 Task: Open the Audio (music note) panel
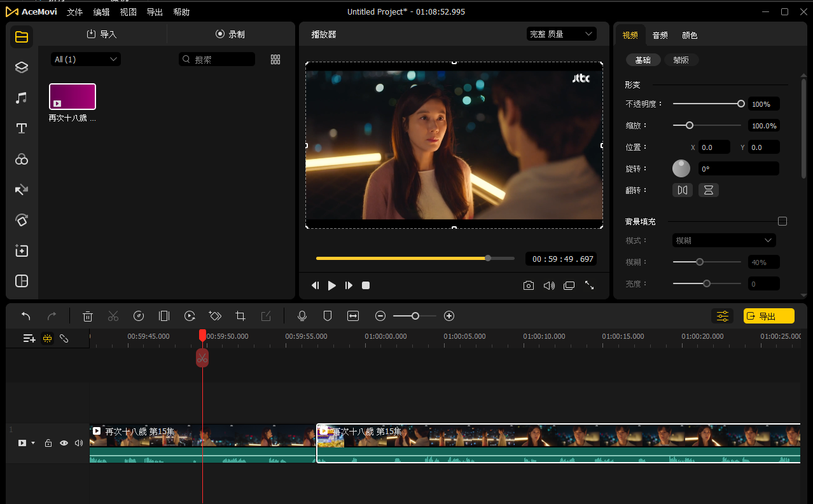pos(22,98)
